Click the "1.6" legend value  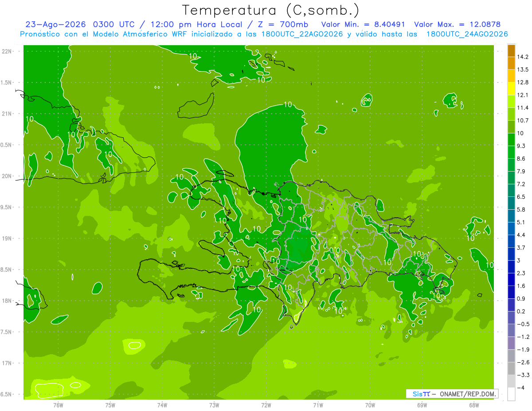tap(521, 286)
